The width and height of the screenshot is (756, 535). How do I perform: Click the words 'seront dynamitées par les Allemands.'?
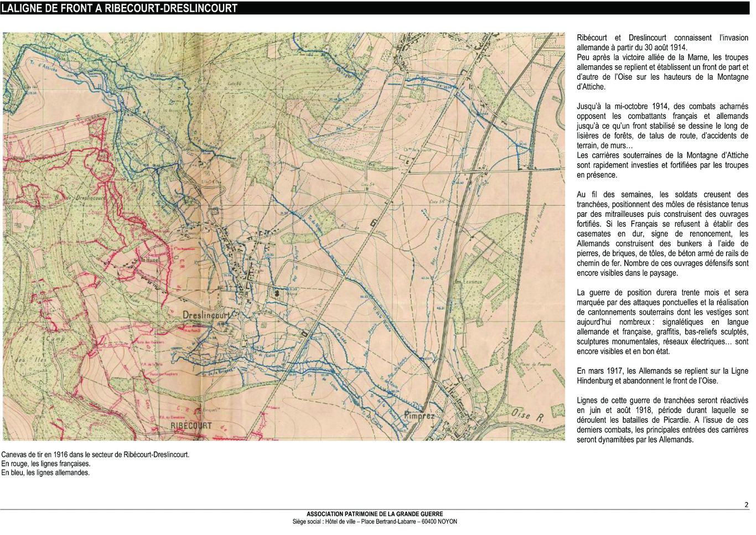(635, 440)
